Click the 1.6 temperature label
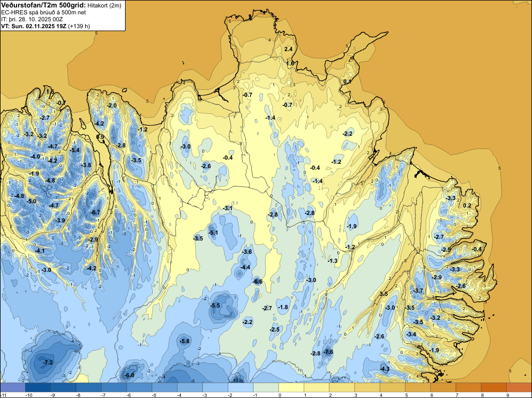532x398 pixels. point(290,63)
